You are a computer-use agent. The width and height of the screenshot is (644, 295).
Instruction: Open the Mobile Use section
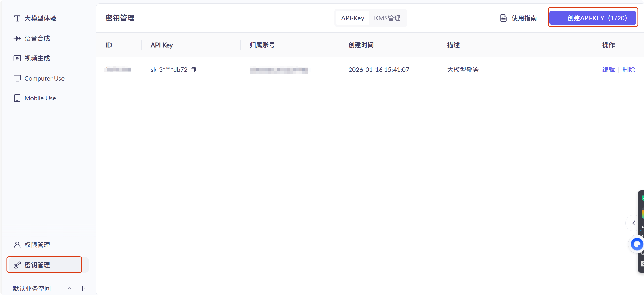click(x=40, y=98)
